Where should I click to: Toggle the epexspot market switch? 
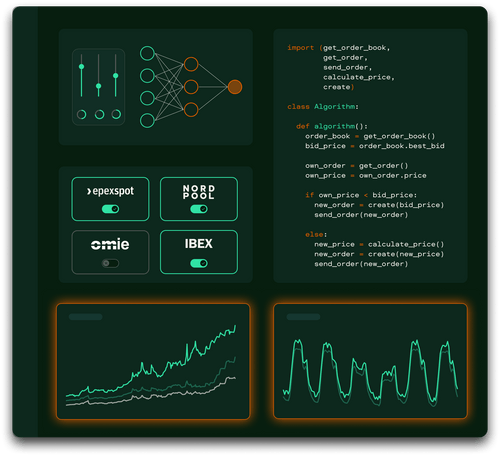[110, 209]
